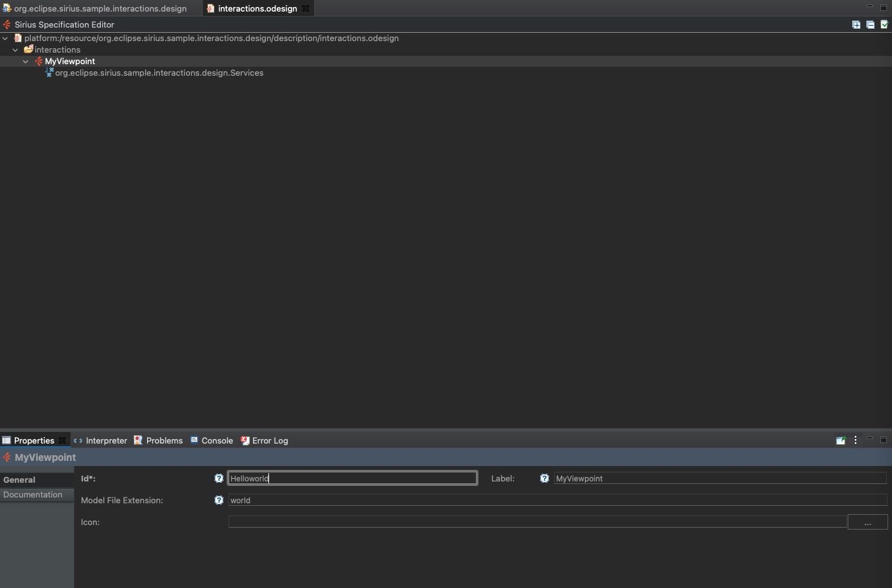This screenshot has height=588, width=892.
Task: Pin the Properties view to selection
Action: [x=841, y=440]
